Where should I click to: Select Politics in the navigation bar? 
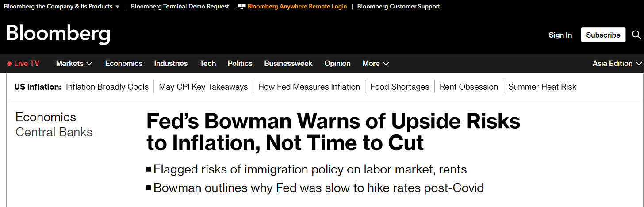pos(240,64)
